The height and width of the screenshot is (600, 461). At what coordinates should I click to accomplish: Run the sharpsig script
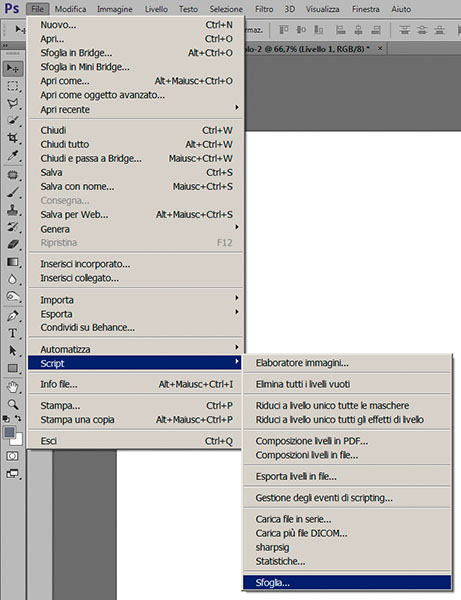pos(347,547)
